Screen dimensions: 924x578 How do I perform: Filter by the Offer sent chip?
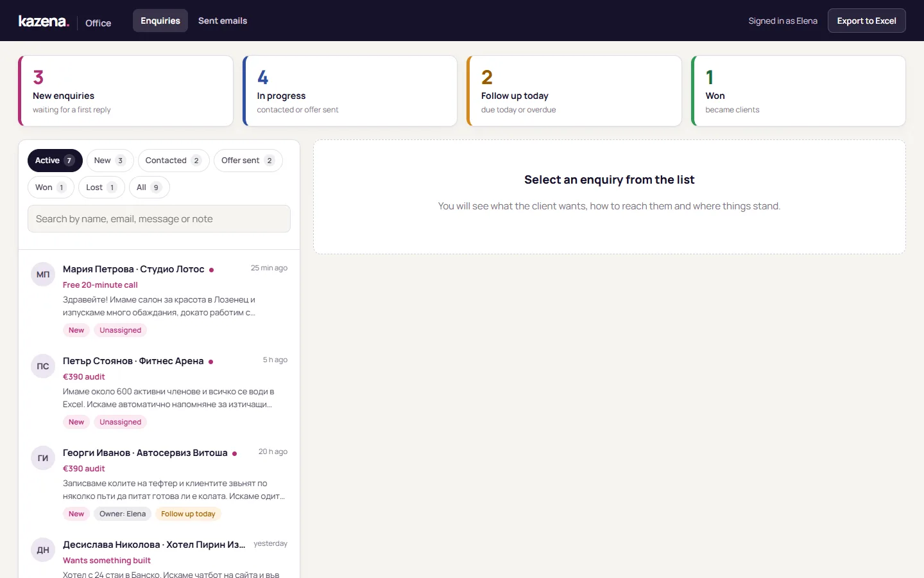click(x=248, y=161)
